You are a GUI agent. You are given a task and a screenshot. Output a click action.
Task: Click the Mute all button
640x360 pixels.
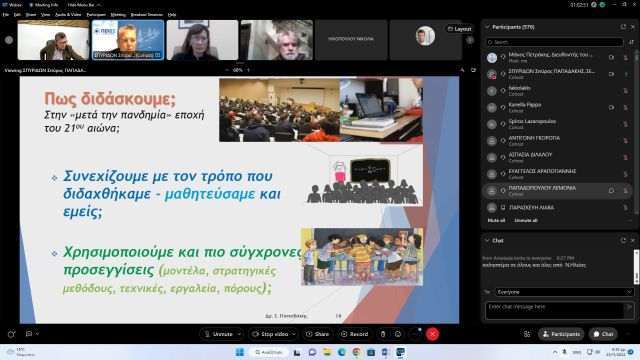coord(496,220)
